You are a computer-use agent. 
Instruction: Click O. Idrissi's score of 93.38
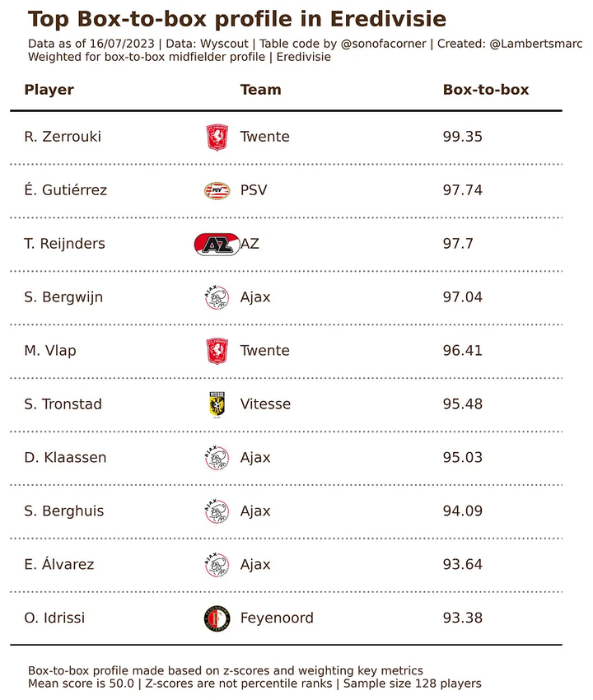(462, 618)
